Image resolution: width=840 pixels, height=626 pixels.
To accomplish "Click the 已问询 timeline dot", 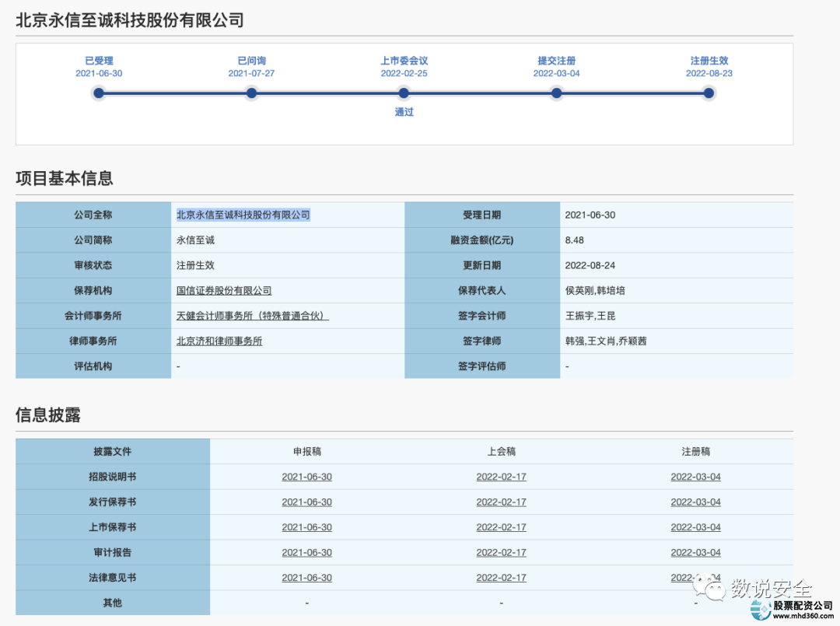I will pyautogui.click(x=251, y=93).
